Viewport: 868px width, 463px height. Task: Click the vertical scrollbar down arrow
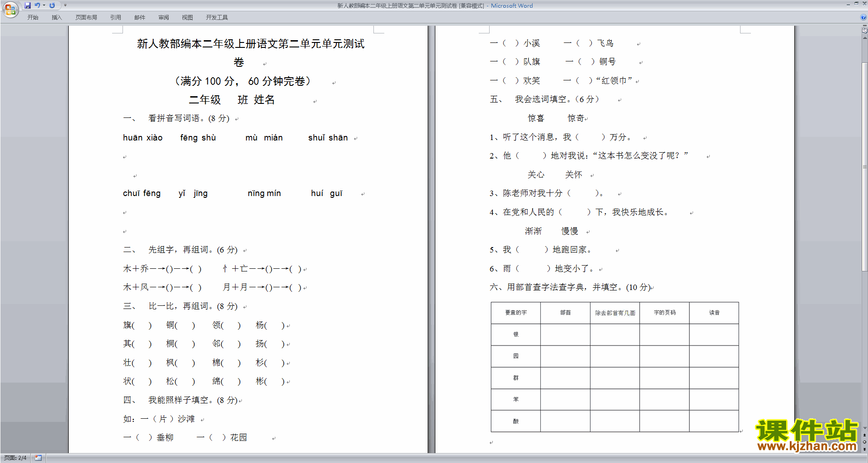click(x=864, y=428)
